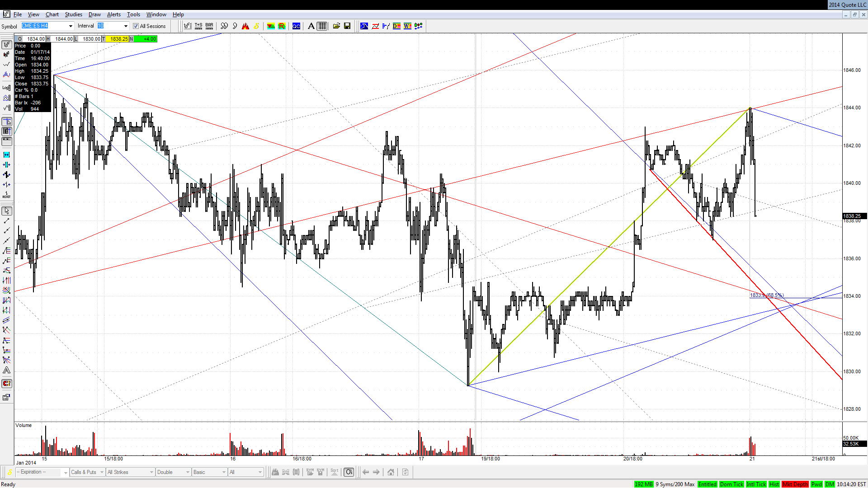Screen dimensions: 868x488
Task: Click the open folder icon
Action: click(x=336, y=26)
